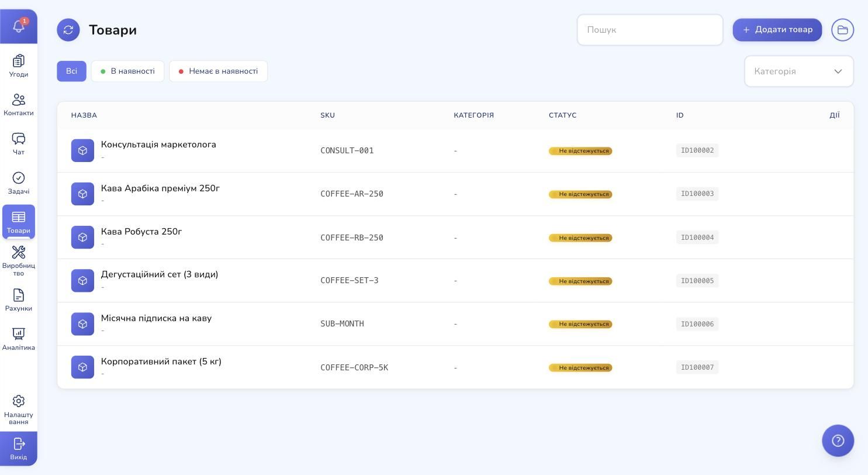Viewport: 868px width, 475px height.
Task: Click НАЗВА column header
Action: tap(84, 115)
